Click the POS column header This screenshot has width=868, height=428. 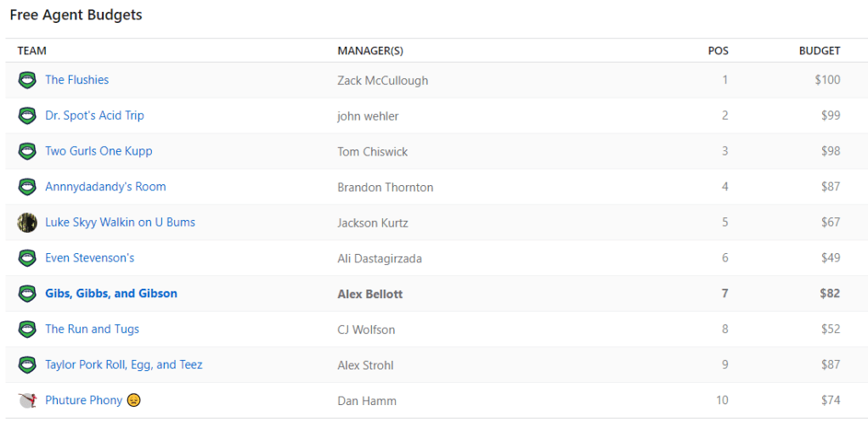click(x=718, y=51)
